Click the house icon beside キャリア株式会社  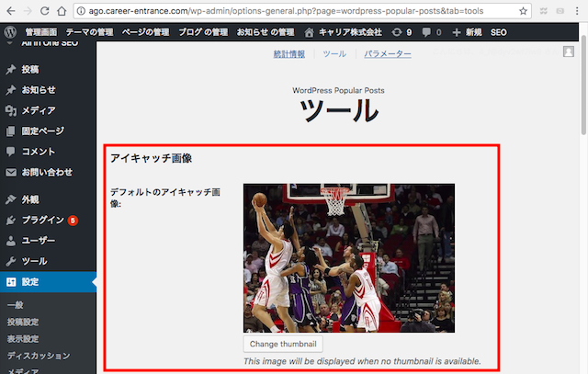click(x=309, y=33)
